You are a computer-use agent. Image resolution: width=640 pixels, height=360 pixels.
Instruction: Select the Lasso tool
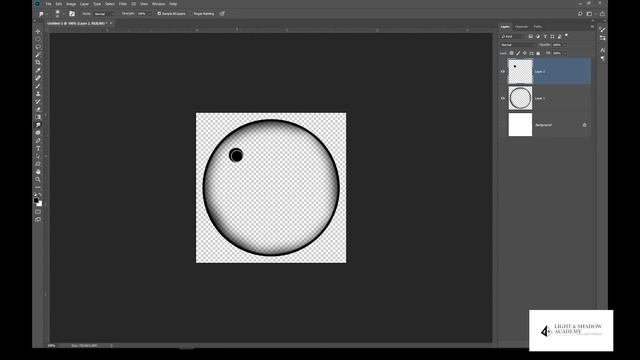click(38, 47)
